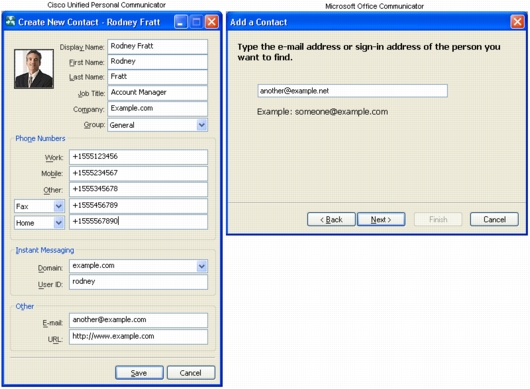The width and height of the screenshot is (530, 389).
Task: Cancel the Add a Contact dialog
Action: point(494,220)
